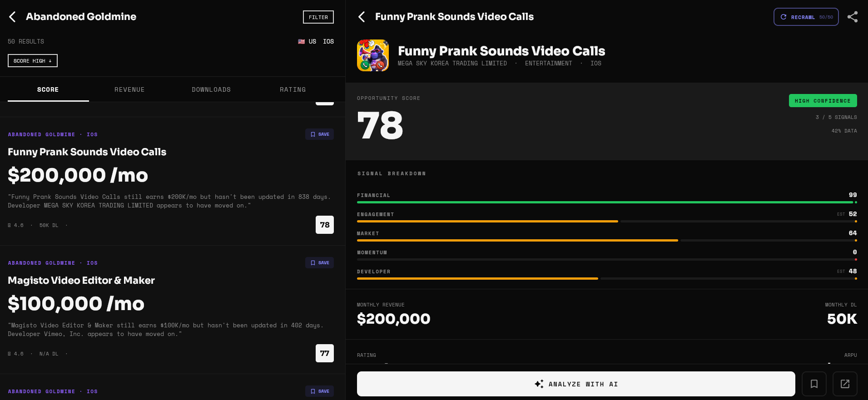Screen dimensions: 868x400
Task: Click the Recrawl button
Action: point(806,17)
